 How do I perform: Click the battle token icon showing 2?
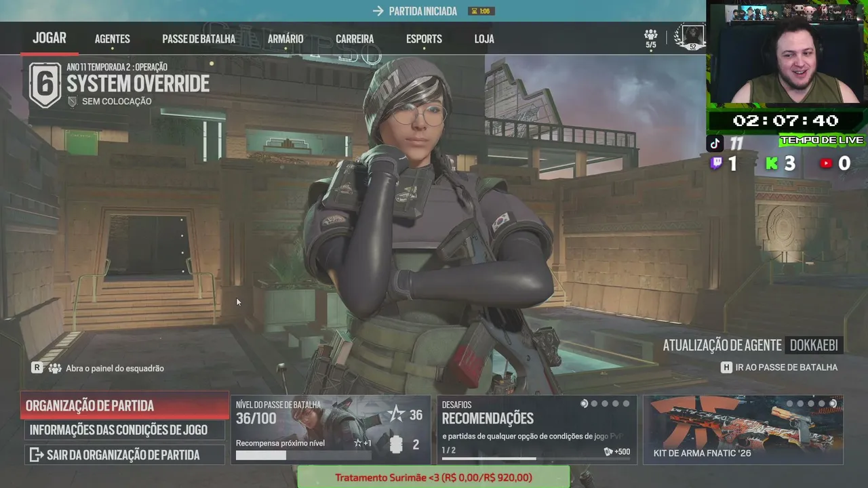396,445
